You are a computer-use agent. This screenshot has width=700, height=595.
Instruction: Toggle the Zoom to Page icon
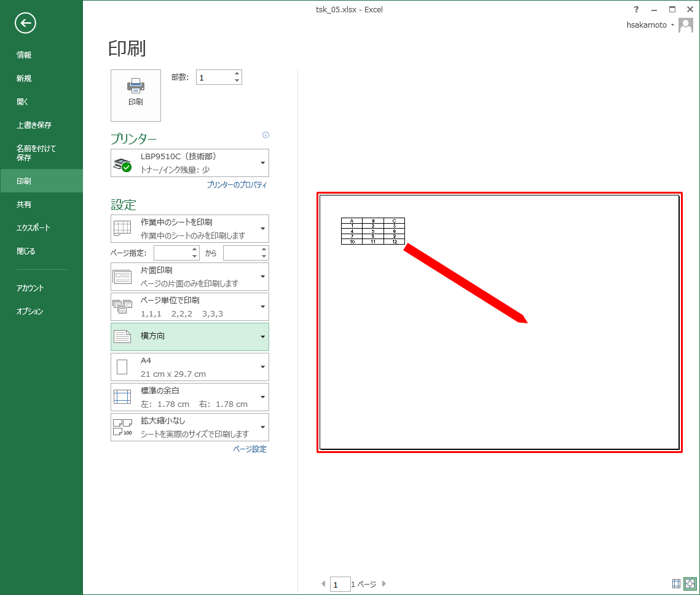coord(690,583)
